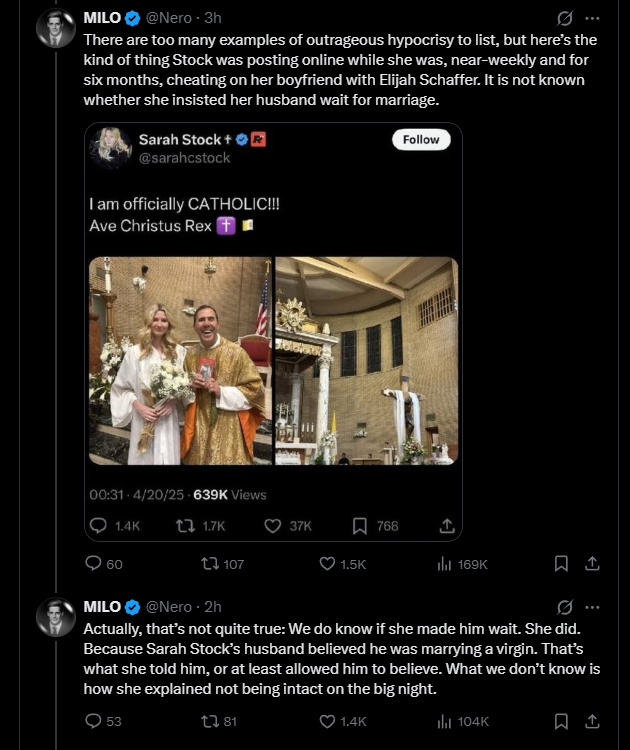Bookmark the second MILO post

[561, 720]
